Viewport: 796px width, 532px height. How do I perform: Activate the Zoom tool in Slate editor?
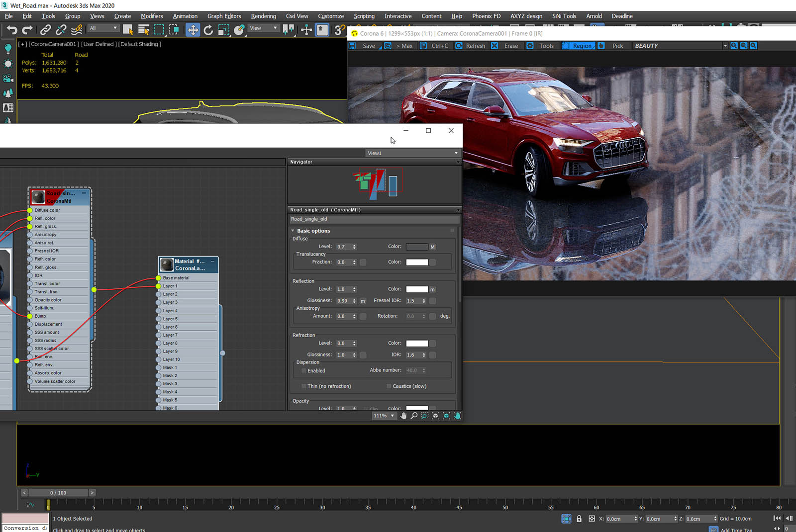[413, 416]
